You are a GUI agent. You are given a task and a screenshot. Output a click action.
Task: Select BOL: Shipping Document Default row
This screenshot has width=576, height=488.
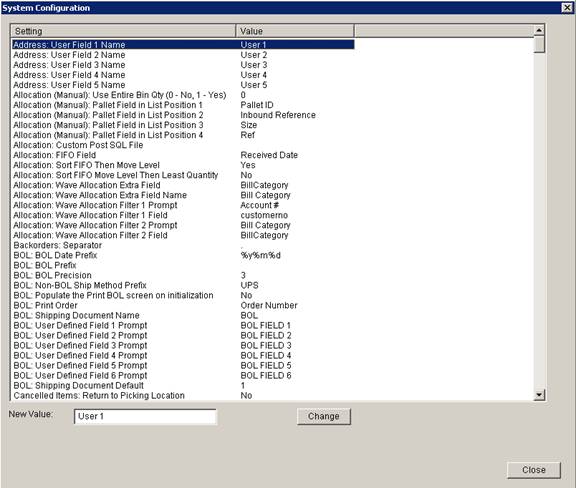point(183,386)
